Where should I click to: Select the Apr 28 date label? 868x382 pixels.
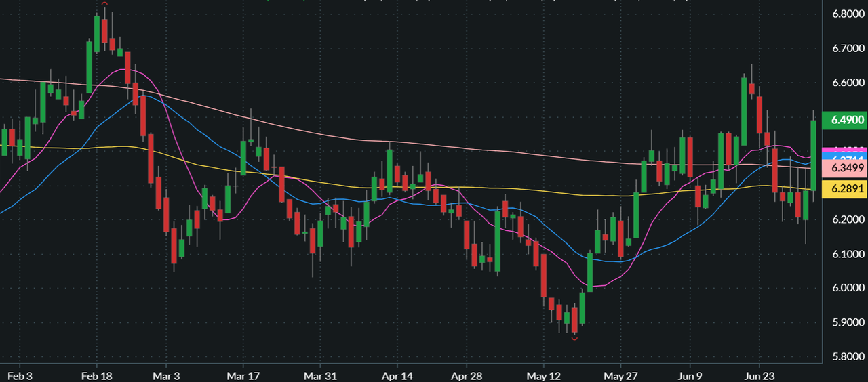467,375
